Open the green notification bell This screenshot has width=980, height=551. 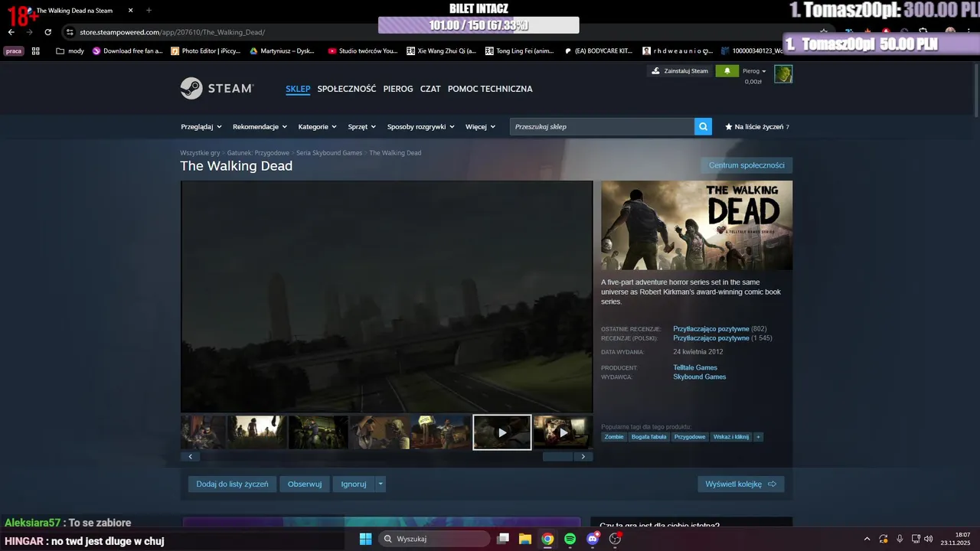727,71
